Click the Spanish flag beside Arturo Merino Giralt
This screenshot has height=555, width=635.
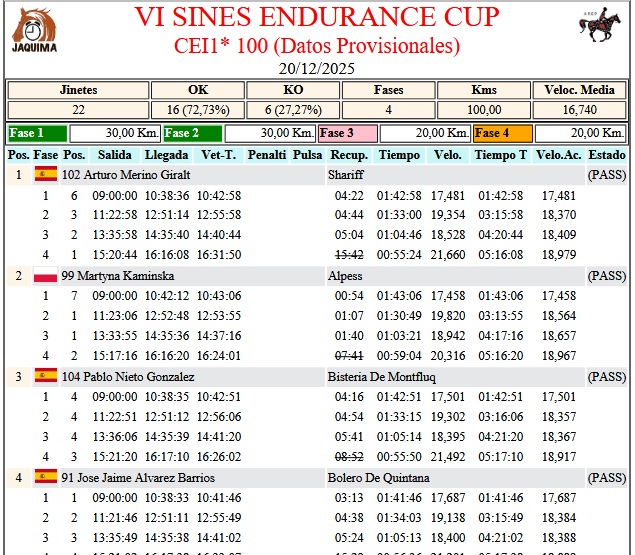46,174
